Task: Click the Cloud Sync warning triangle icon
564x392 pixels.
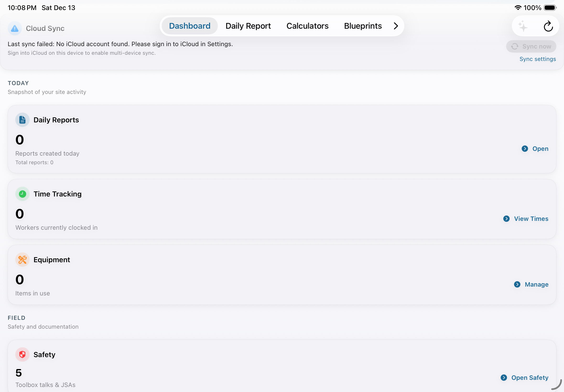Action: [15, 28]
